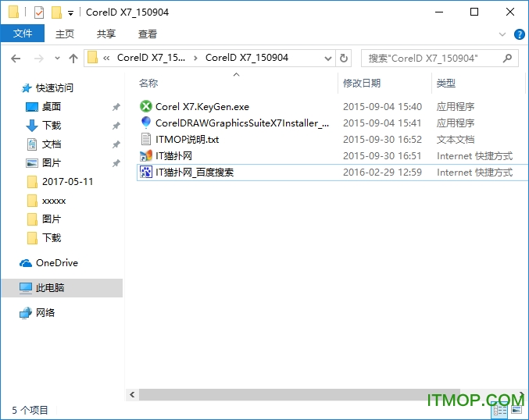529x420 pixels.
Task: Click the magnifier search icon
Action: coord(507,59)
